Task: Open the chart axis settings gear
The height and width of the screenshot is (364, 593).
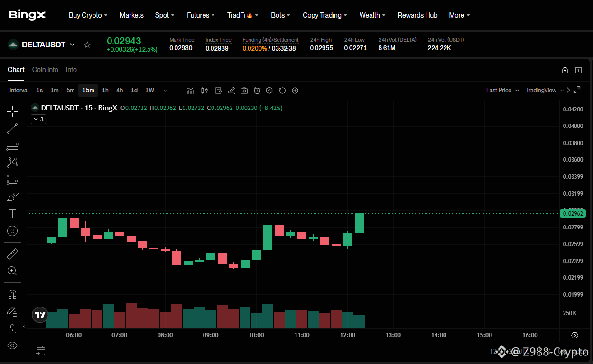Action: click(575, 335)
